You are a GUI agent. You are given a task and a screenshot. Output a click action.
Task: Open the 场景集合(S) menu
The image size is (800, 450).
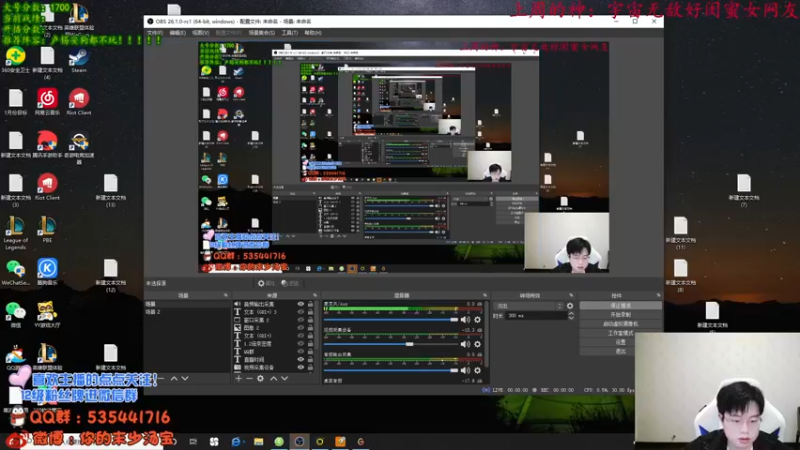[262, 33]
